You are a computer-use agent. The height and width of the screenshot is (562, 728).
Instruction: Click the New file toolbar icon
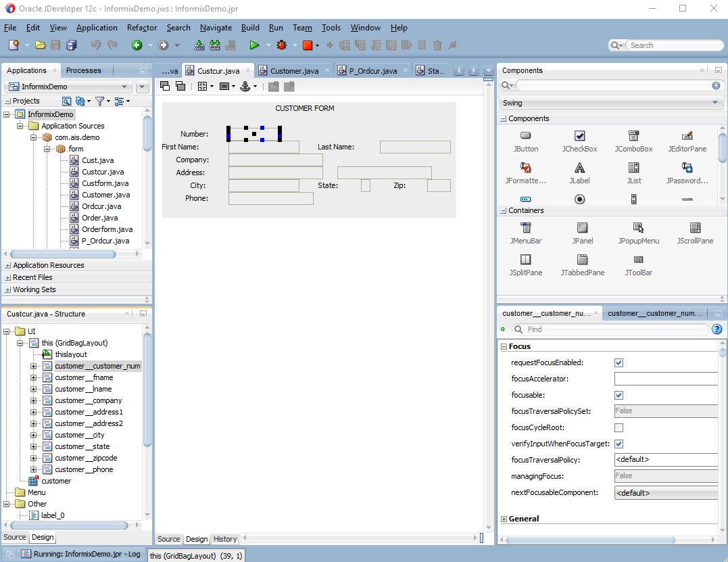tap(14, 45)
